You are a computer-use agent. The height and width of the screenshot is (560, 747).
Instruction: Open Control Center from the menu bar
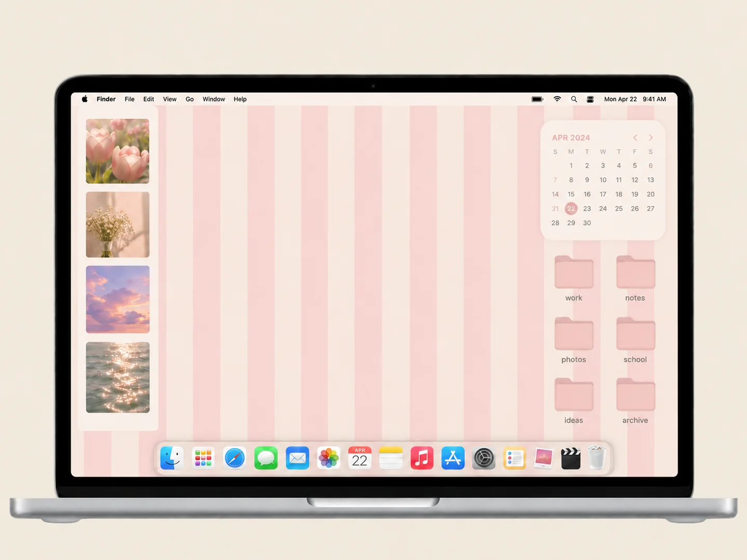click(590, 99)
